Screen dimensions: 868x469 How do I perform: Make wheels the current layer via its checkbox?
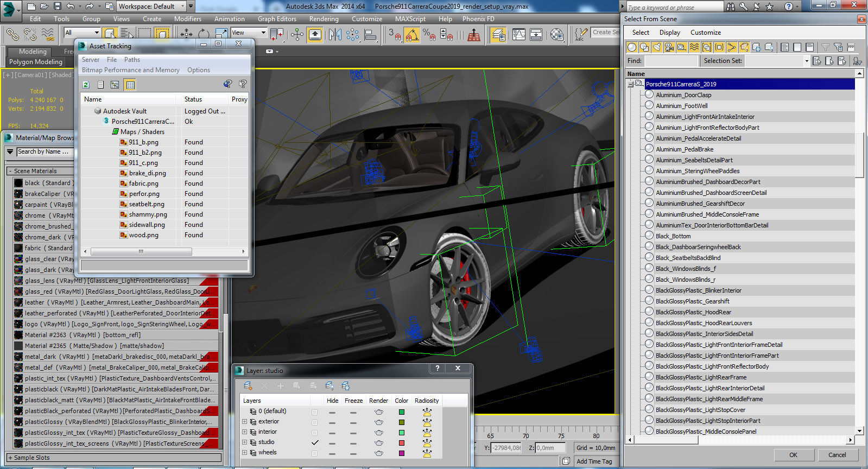point(314,453)
